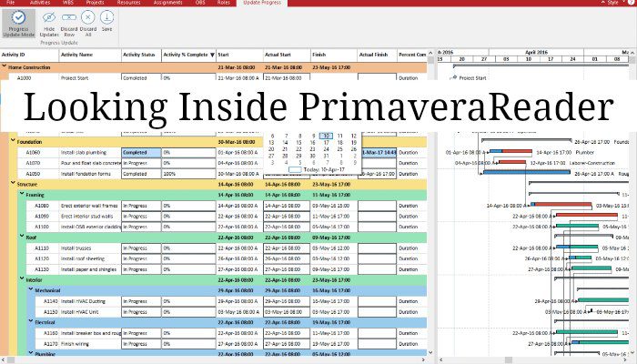The height and width of the screenshot is (364, 637).
Task: Edit Actual Start for Erect exterior wall frames
Action: point(287,206)
